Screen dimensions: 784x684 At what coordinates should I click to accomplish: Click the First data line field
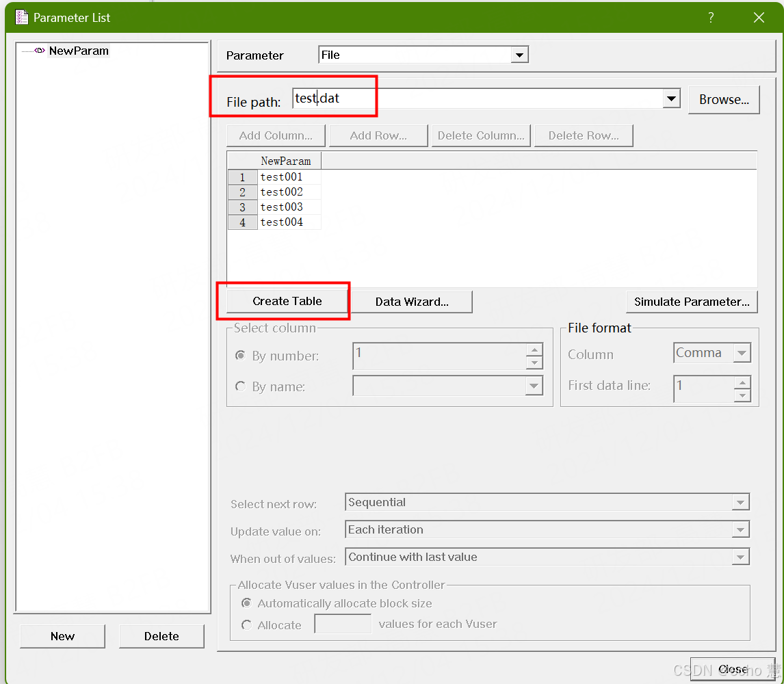pos(704,389)
